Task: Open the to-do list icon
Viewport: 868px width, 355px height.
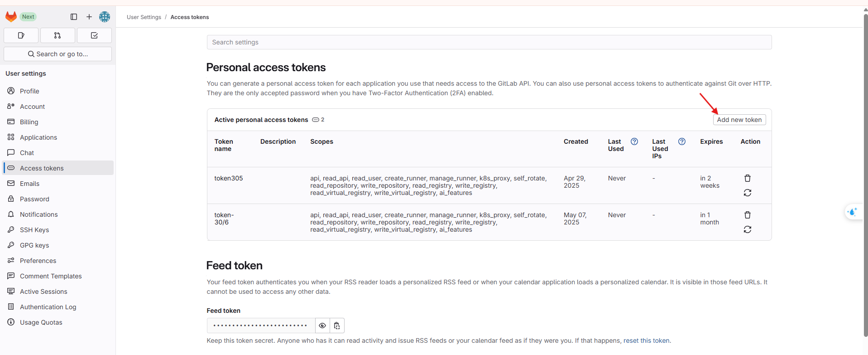Action: coord(94,35)
